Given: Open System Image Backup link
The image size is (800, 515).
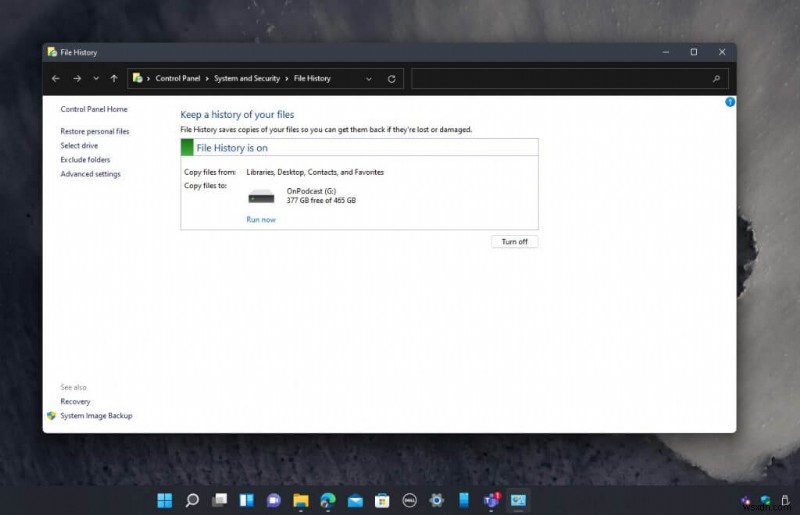Looking at the screenshot, I should click(x=96, y=416).
